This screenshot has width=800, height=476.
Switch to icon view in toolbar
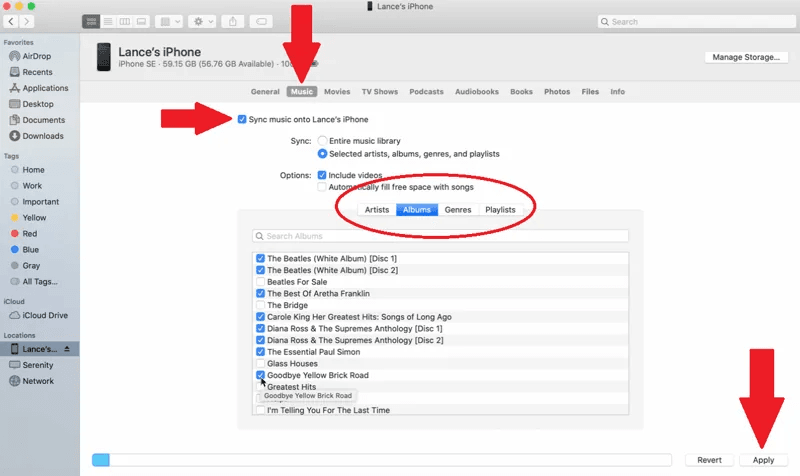91,21
